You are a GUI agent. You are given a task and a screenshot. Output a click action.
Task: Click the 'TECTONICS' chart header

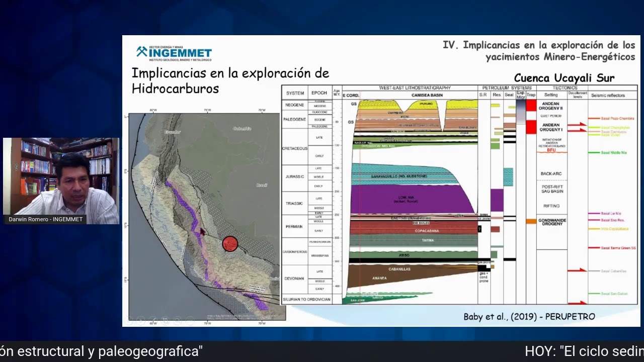[565, 88]
